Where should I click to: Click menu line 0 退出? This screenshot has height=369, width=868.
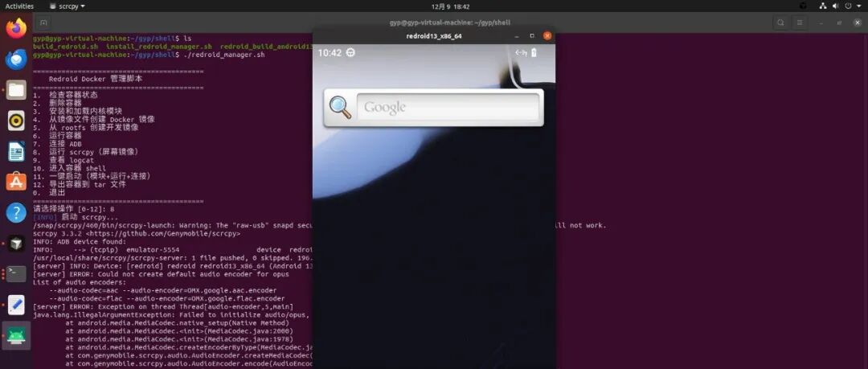click(49, 192)
